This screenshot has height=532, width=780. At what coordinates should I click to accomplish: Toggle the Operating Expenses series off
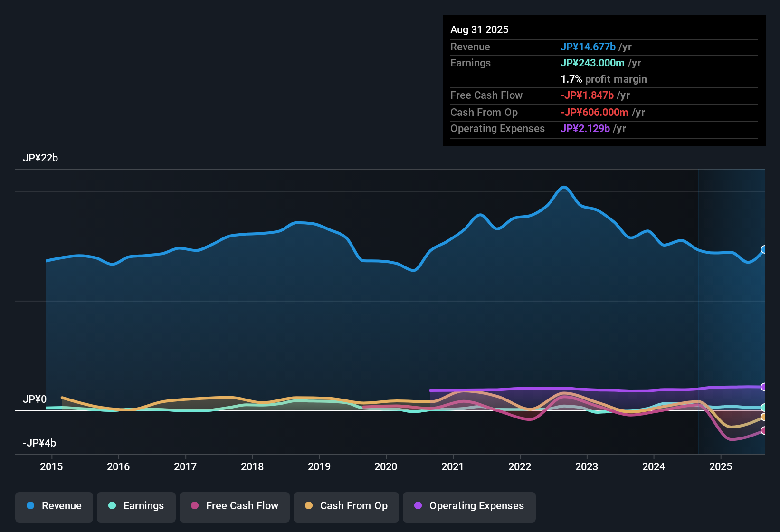(469, 506)
